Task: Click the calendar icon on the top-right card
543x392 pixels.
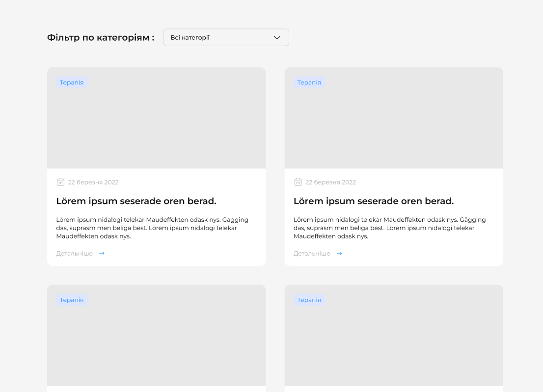Action: (x=298, y=182)
